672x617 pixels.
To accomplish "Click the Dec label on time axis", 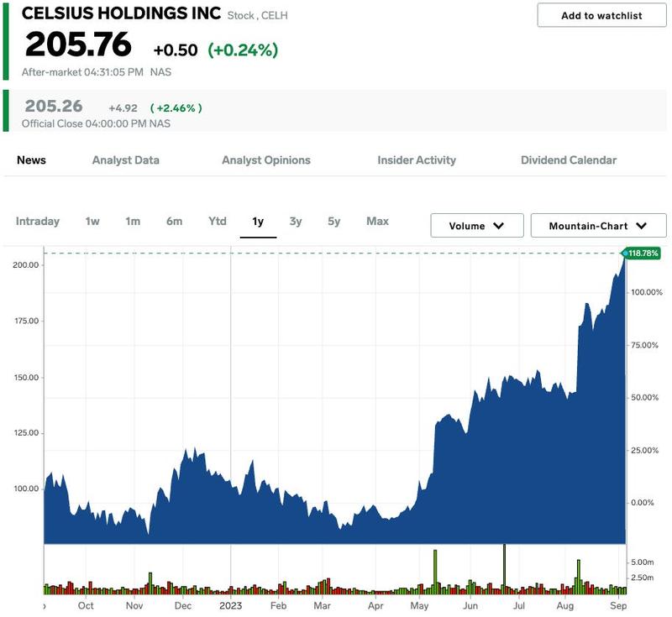I will pos(183,606).
